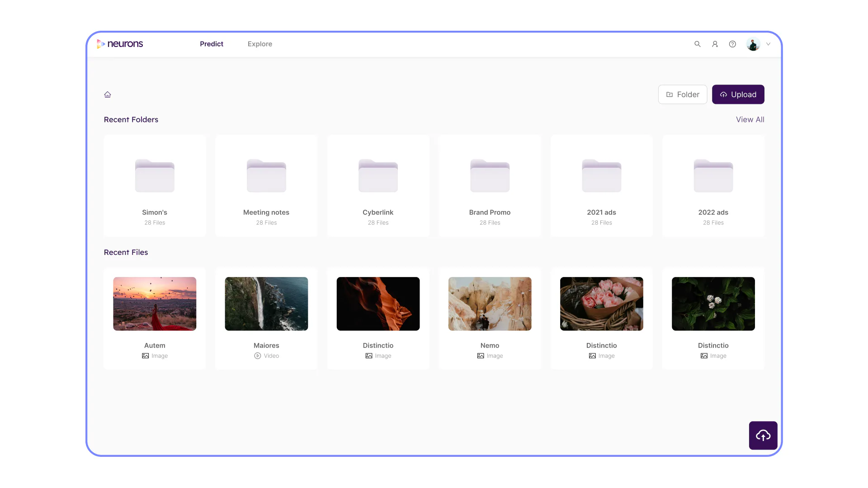Viewport: 868px width, 488px height.
Task: Click the 2022 ads folder name
Action: 713,212
